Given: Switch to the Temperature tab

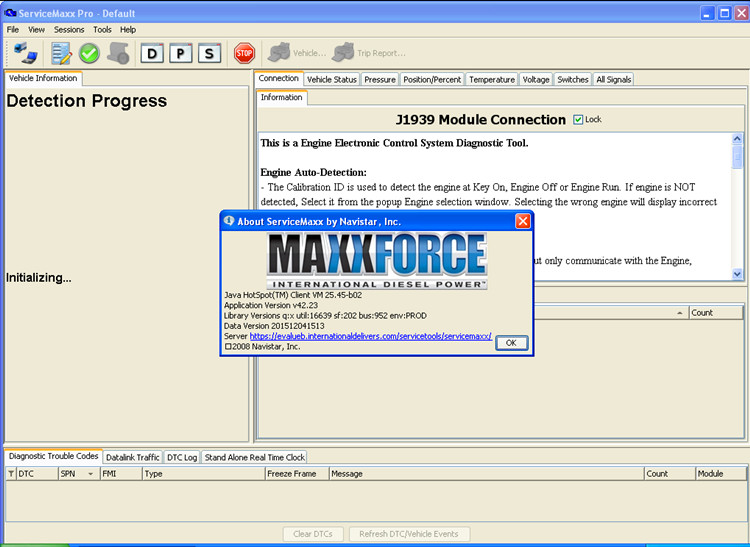Looking at the screenshot, I should click(492, 79).
